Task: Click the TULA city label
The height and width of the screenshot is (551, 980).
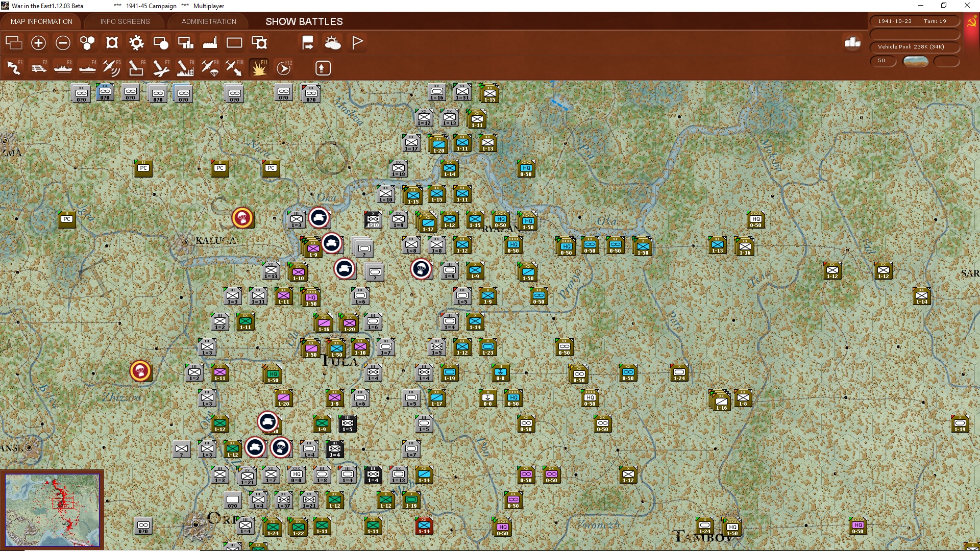Action: point(340,361)
